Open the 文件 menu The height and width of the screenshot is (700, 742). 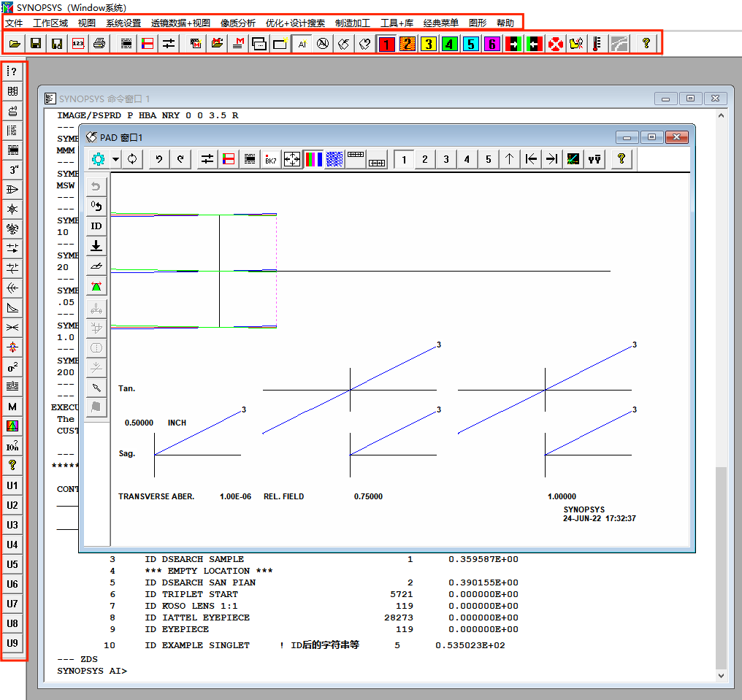[14, 23]
